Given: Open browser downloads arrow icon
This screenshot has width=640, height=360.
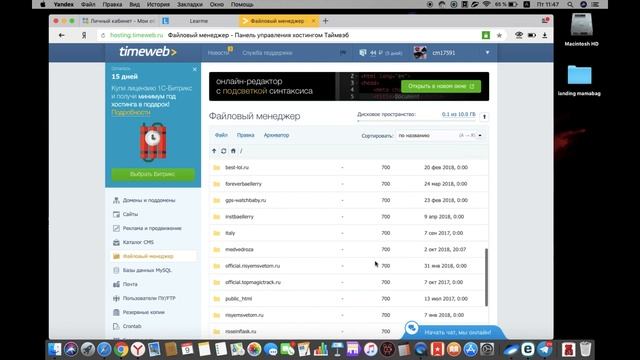Looking at the screenshot, I should pyautogui.click(x=544, y=36).
